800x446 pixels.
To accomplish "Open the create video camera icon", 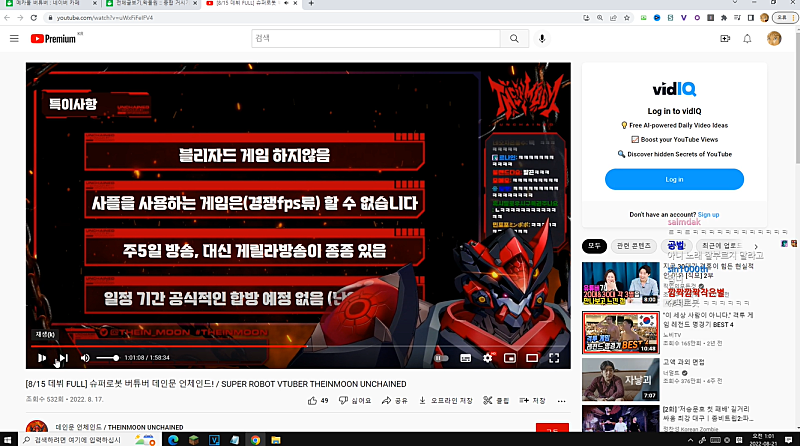I will coord(724,39).
